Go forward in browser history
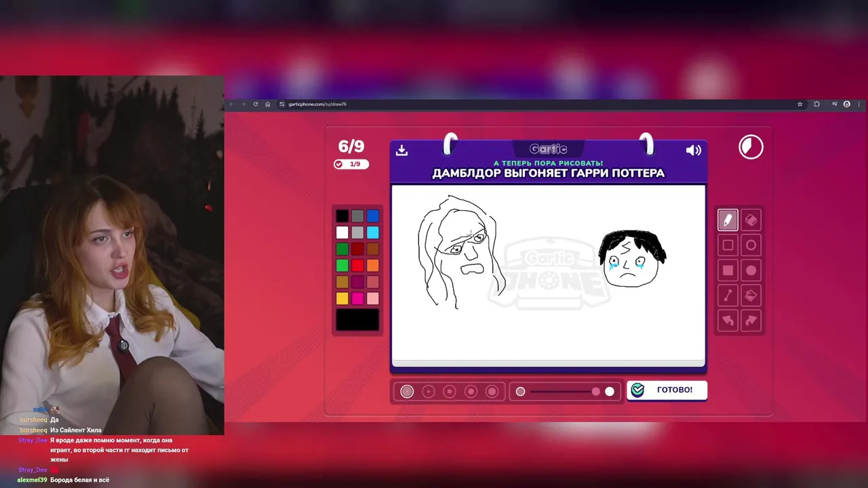The image size is (868, 488). pyautogui.click(x=243, y=104)
